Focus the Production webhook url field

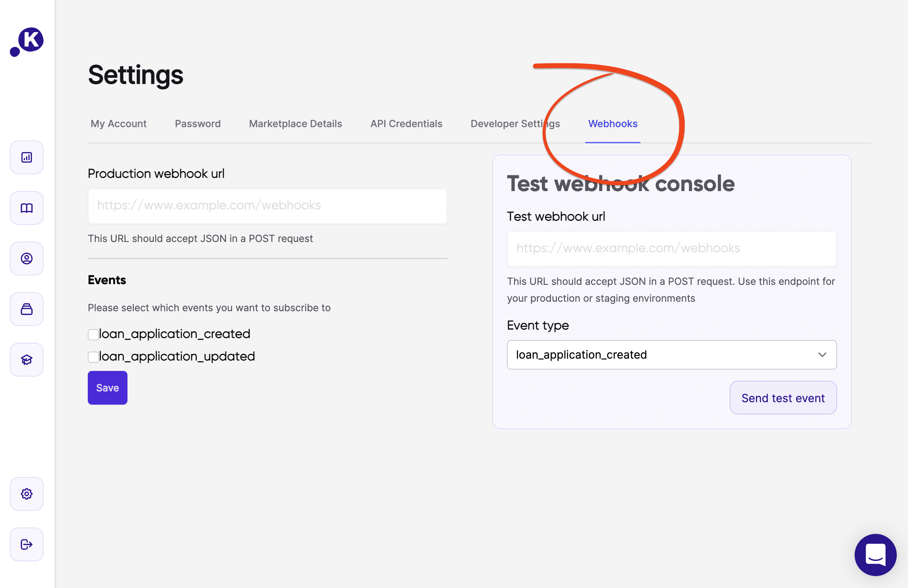(x=267, y=206)
